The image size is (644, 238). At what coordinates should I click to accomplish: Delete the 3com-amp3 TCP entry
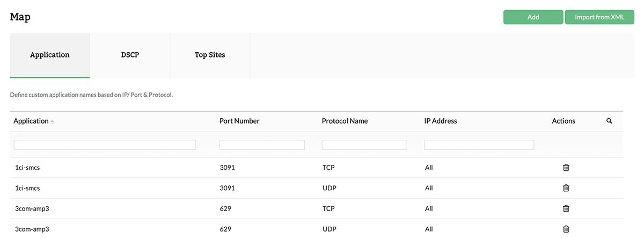566,208
